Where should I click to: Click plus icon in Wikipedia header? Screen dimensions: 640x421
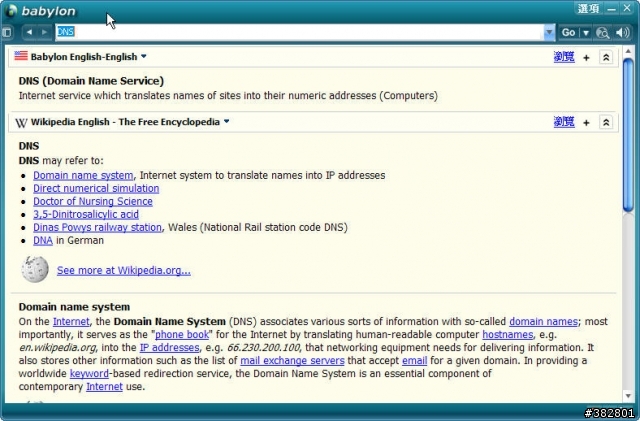[x=587, y=123]
